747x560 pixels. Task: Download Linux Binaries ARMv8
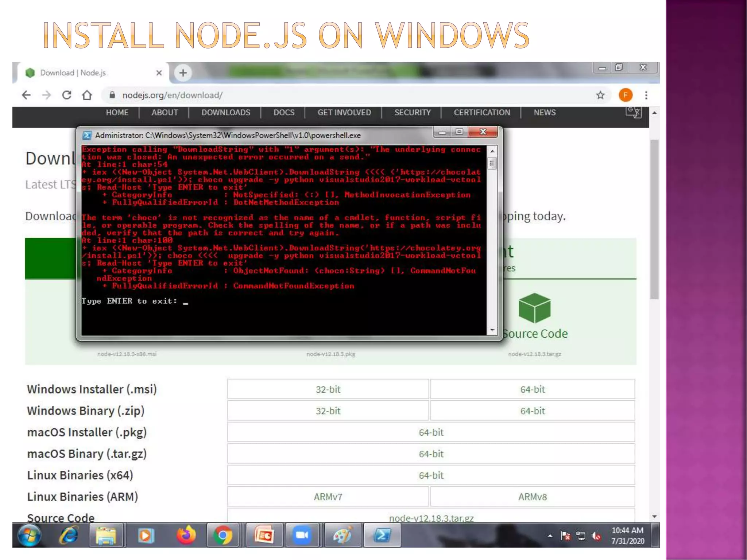pos(532,497)
